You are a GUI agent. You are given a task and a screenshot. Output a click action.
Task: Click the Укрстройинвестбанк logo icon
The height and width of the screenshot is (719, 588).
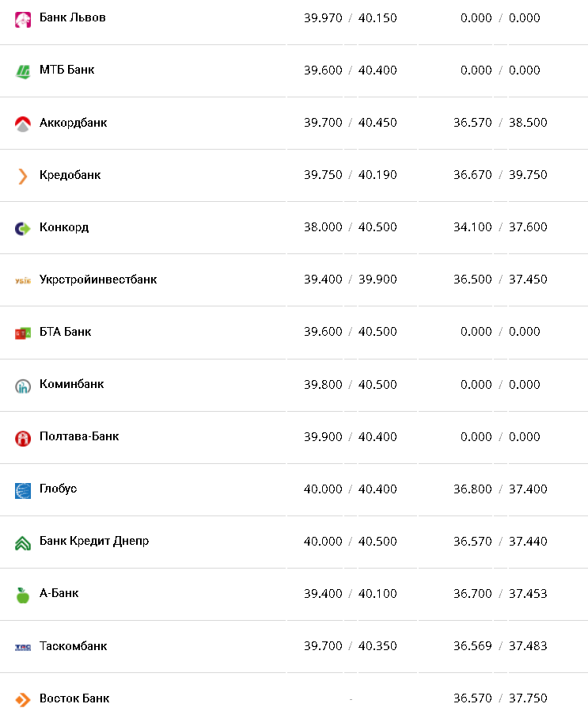click(x=23, y=280)
